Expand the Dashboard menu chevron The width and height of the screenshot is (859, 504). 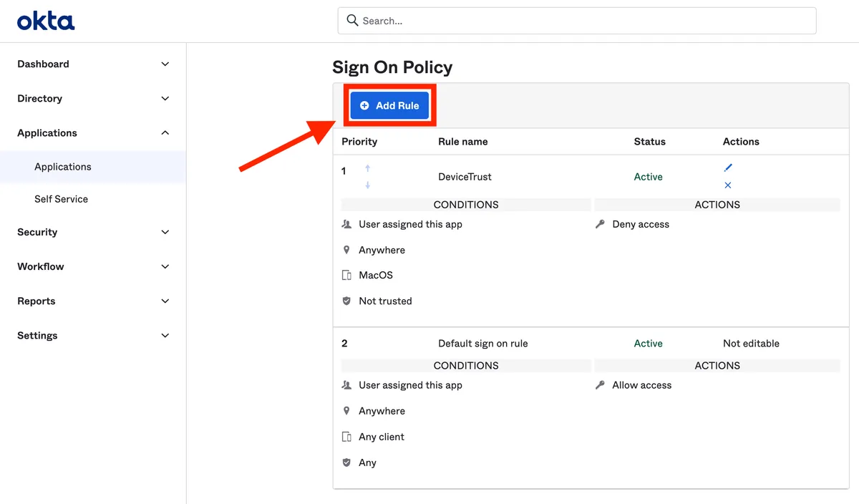click(x=165, y=64)
